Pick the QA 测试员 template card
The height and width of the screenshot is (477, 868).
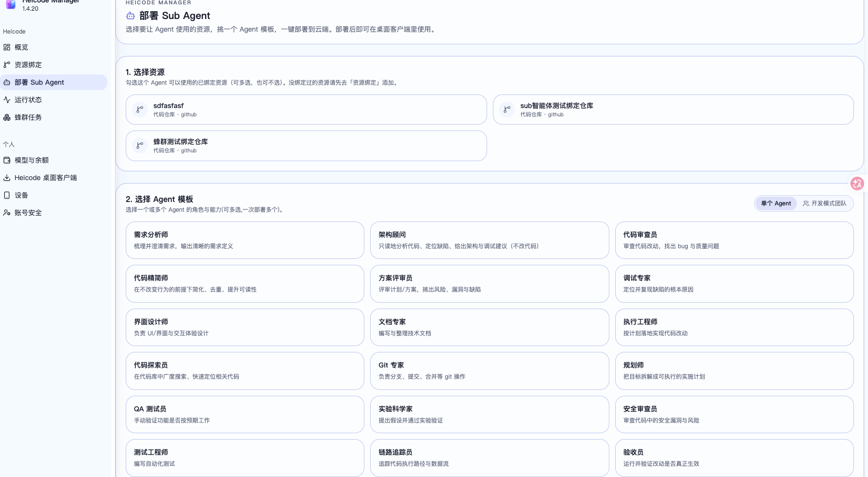[245, 415]
